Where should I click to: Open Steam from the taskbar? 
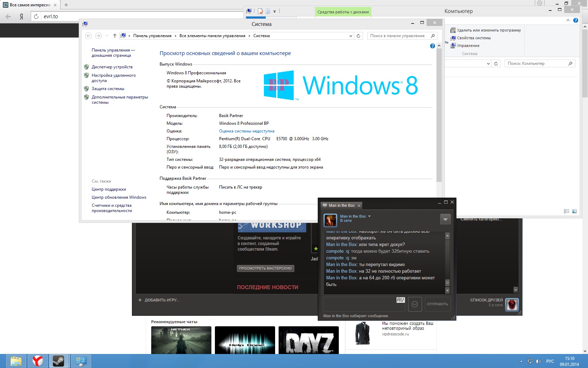click(x=59, y=361)
